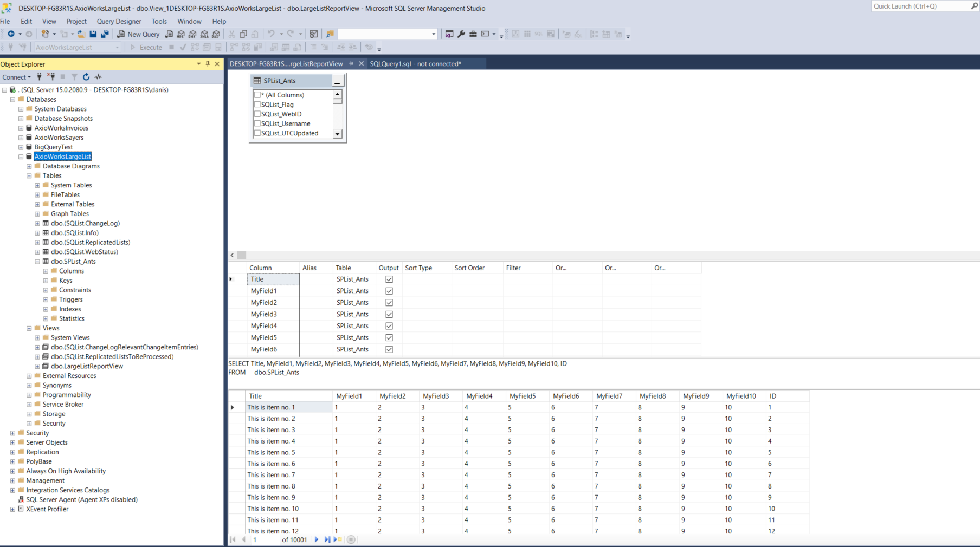Expand the AxioWorksInvoices database node

point(21,128)
